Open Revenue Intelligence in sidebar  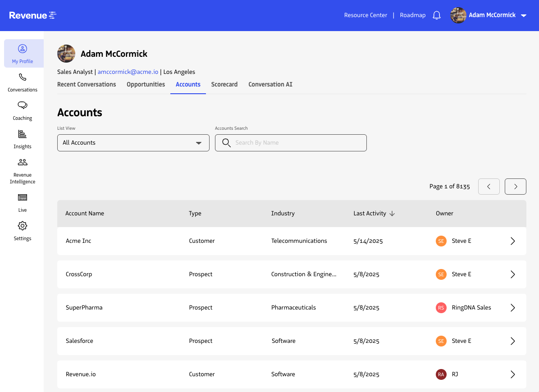click(x=23, y=163)
